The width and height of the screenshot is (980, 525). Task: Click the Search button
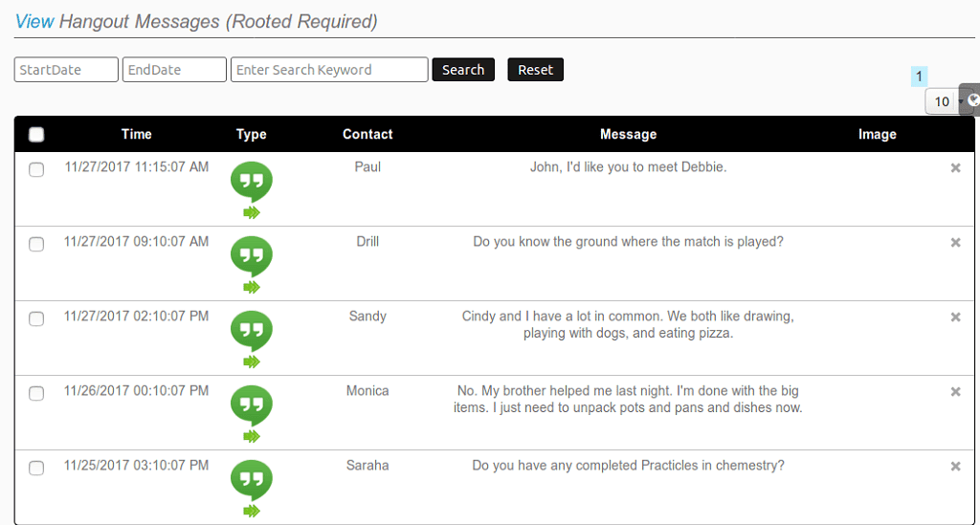click(x=463, y=69)
